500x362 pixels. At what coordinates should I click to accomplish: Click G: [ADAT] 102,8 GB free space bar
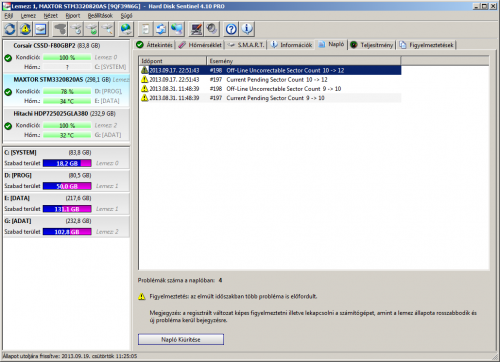67,232
